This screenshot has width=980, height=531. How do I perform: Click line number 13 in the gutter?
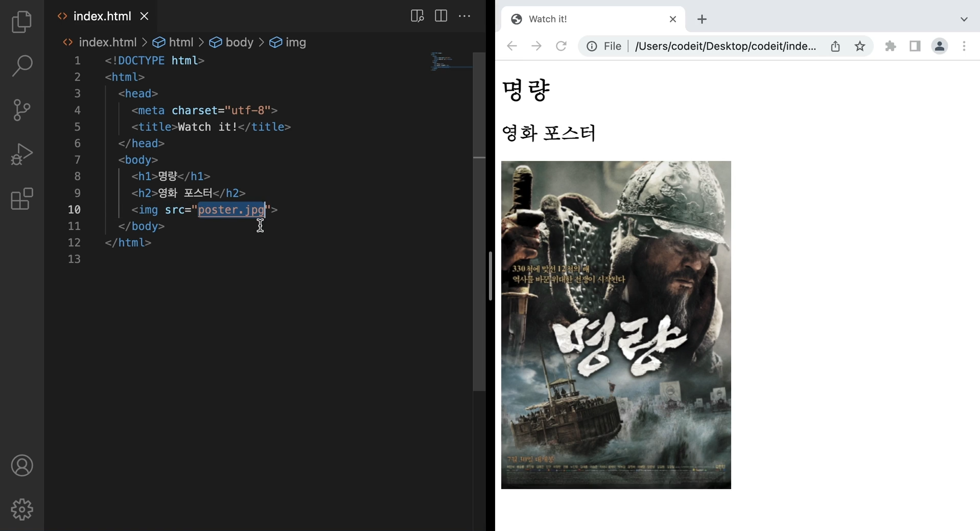[74, 259]
